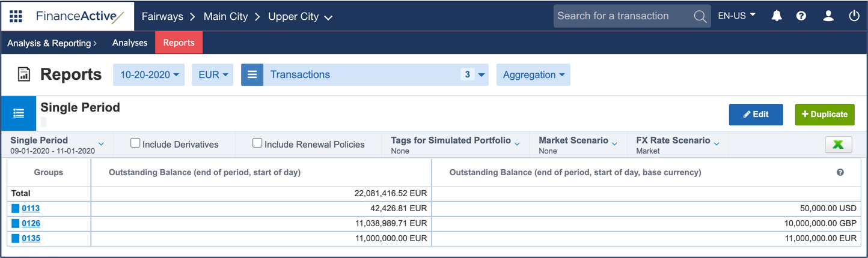Click the Groups column header
Image resolution: width=868 pixels, height=258 pixels.
(x=49, y=172)
